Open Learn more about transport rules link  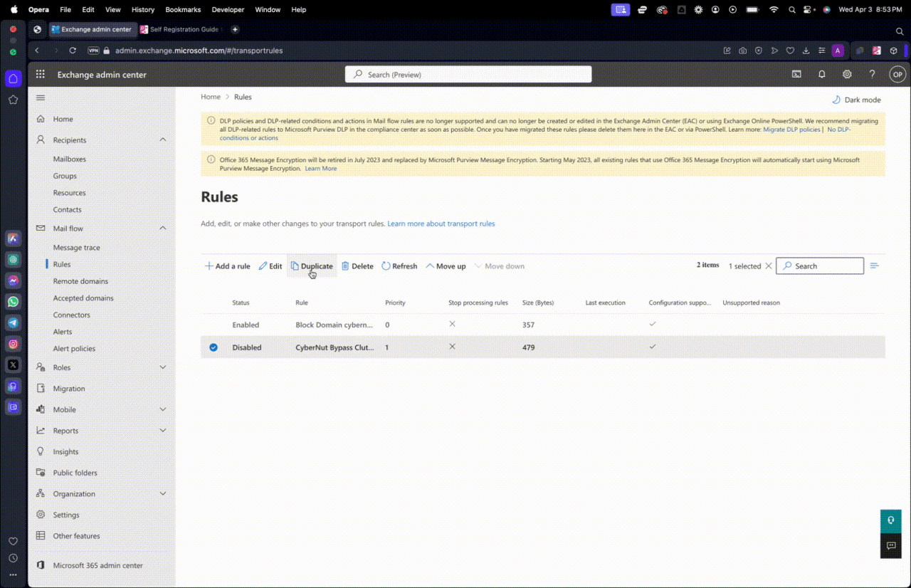[x=441, y=224]
